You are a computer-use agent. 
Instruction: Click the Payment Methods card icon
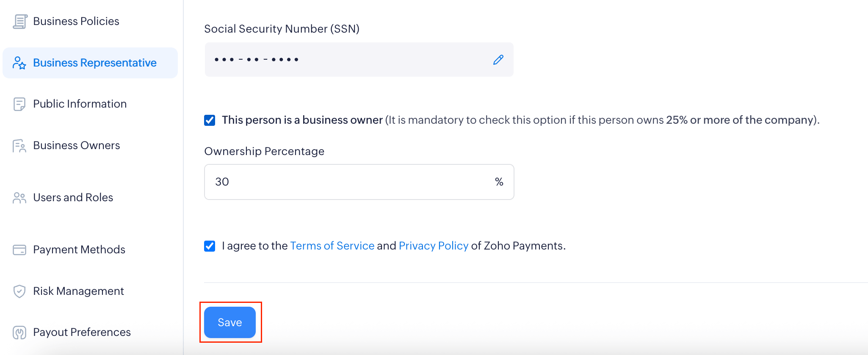click(19, 250)
